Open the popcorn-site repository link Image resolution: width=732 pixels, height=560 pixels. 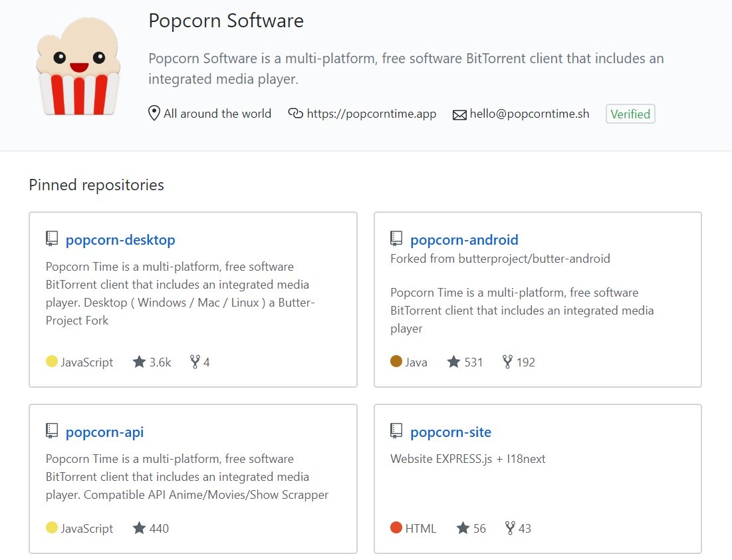coord(451,432)
